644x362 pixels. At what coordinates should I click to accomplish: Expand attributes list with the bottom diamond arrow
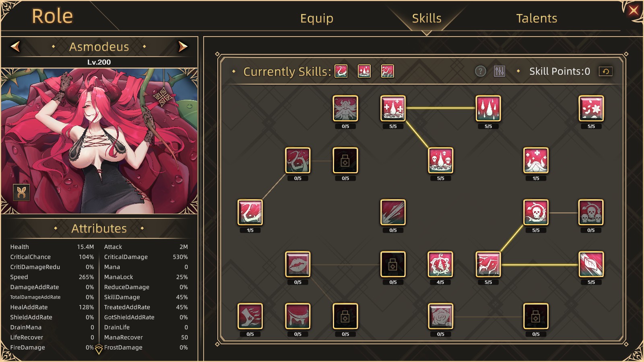[x=99, y=350]
